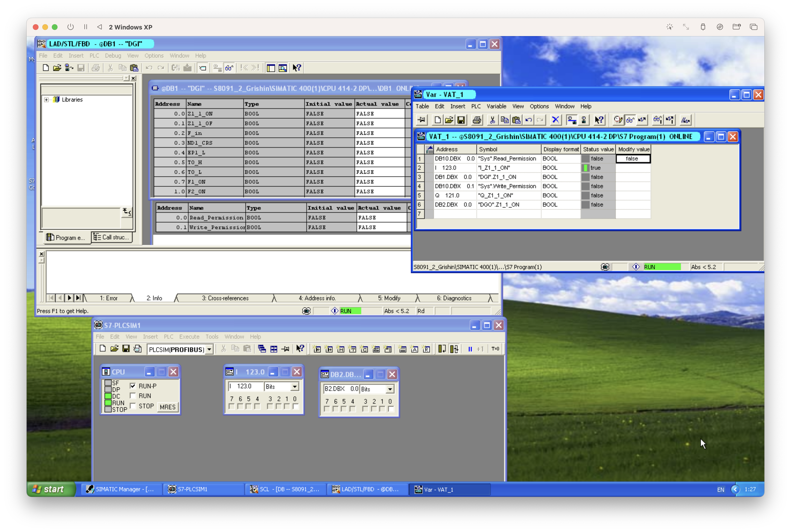The image size is (791, 532).
Task: Toggle bit 7 checkbox in I 123.0 window
Action: coord(232,406)
